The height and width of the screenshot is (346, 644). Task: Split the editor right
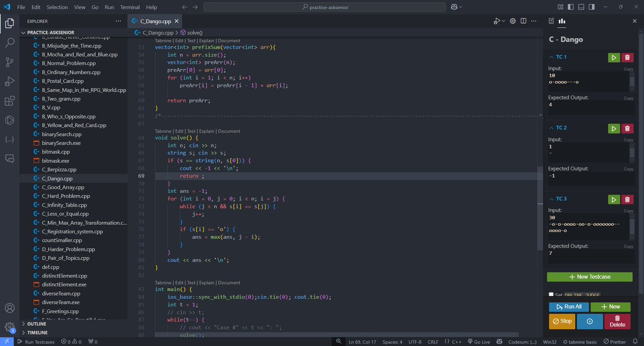point(523,21)
